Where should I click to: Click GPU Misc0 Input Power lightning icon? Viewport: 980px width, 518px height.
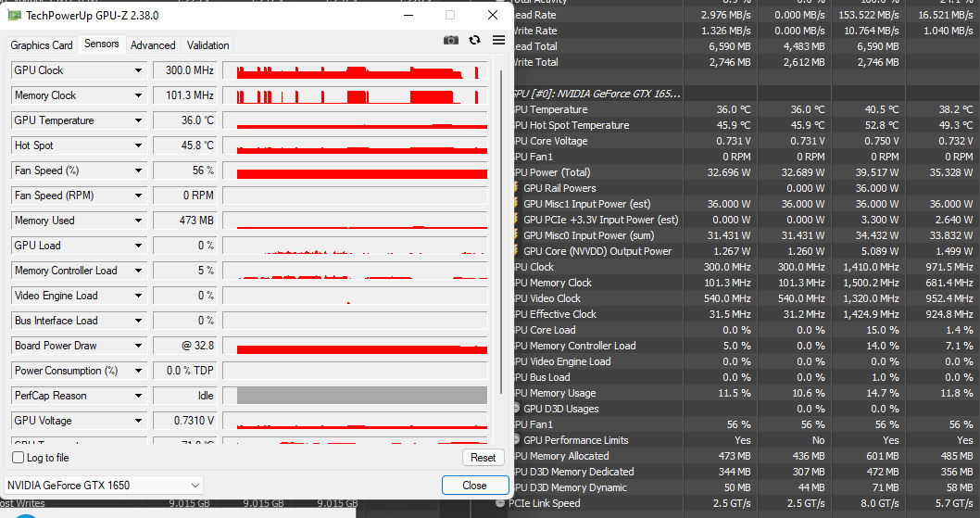516,235
